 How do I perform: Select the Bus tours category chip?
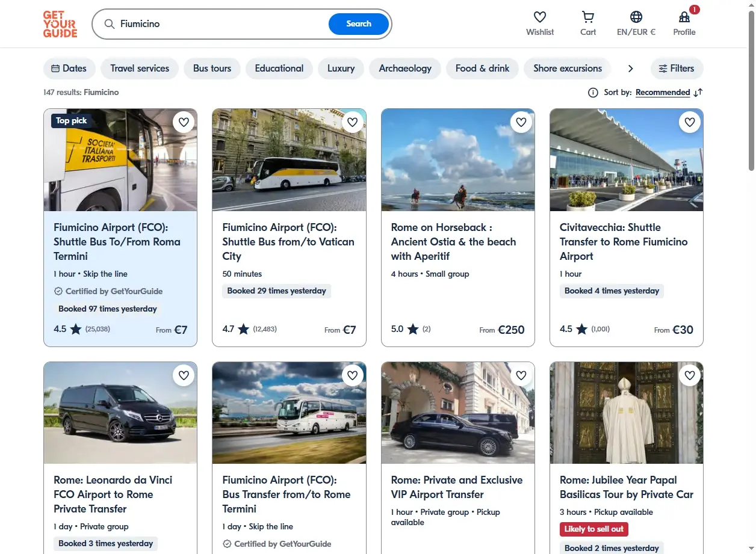[212, 69]
